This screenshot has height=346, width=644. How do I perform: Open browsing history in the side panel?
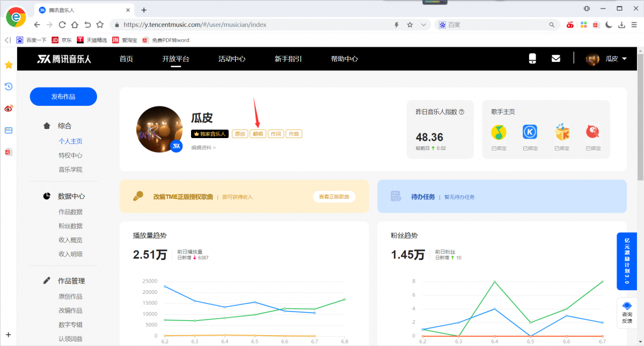click(x=8, y=86)
